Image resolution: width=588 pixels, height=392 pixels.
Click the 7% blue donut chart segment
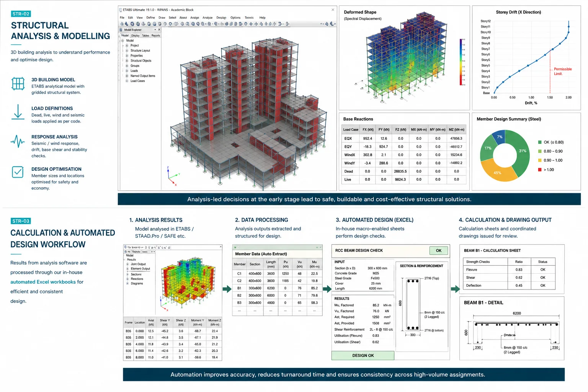tap(499, 137)
